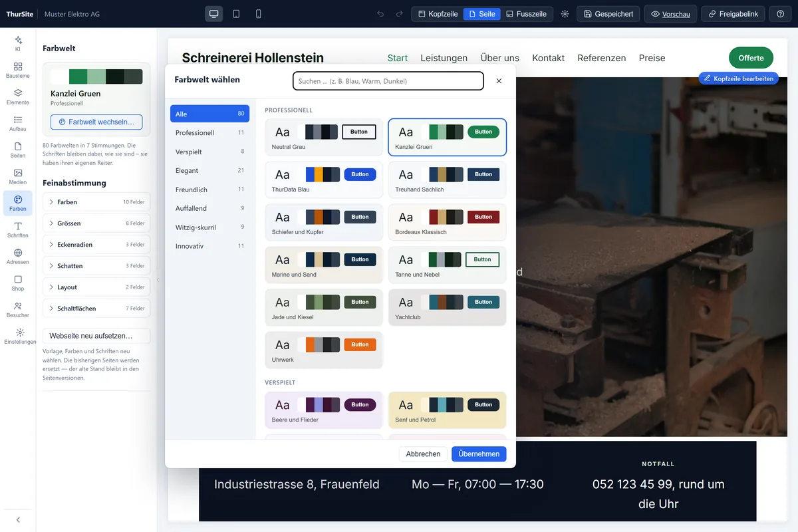
Task: Click Abbrechen in the dialog
Action: pyautogui.click(x=423, y=454)
